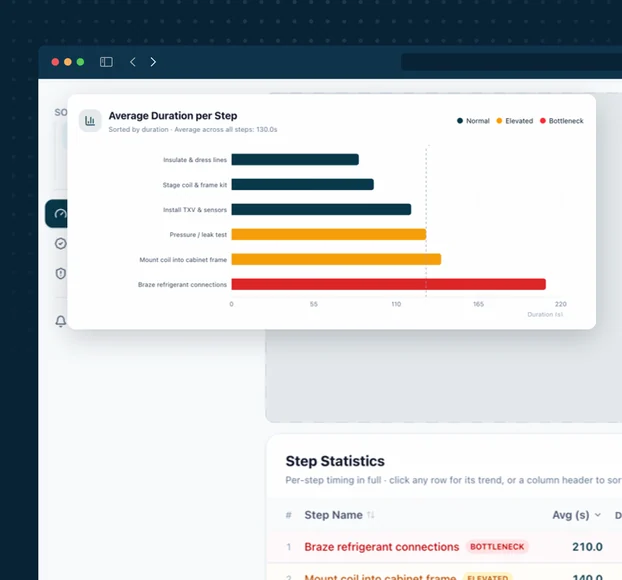Viewport: 622px width, 580px height.
Task: Click the 'Insulate & dress lines' axis label
Action: pos(195,160)
